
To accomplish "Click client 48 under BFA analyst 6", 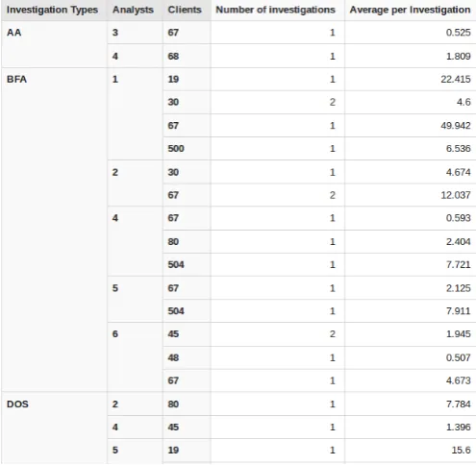I will (x=173, y=357).
